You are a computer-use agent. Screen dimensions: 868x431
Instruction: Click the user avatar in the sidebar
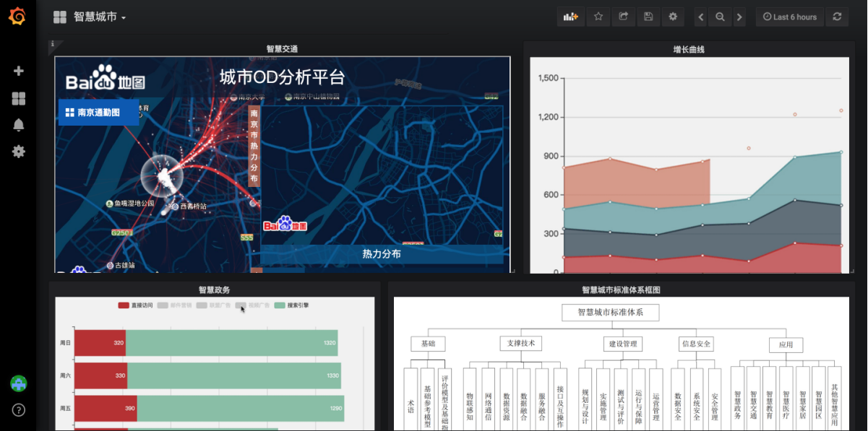19,383
